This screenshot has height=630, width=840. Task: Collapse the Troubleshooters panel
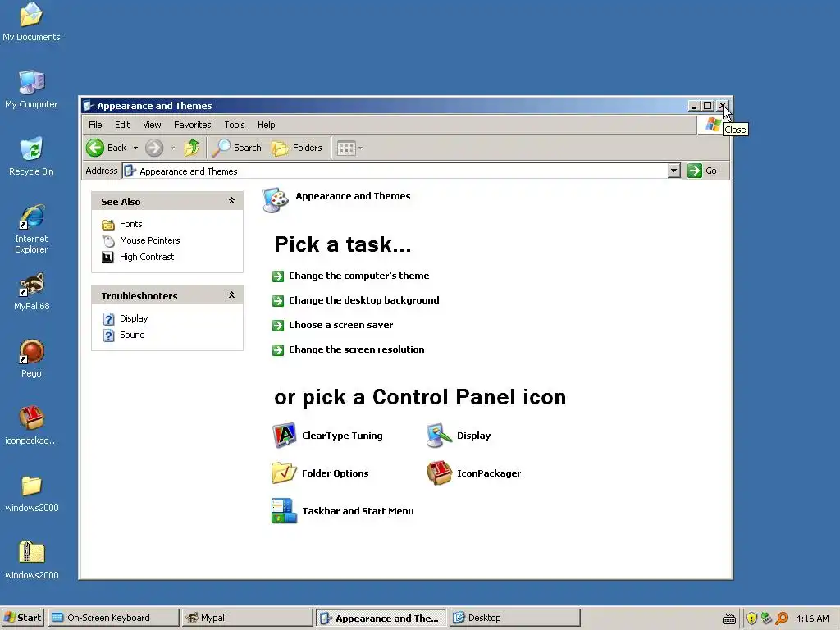pos(231,295)
